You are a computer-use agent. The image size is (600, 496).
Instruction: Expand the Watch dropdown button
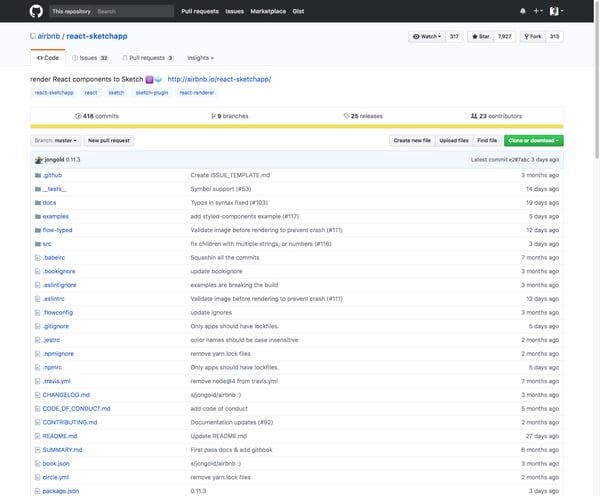point(427,36)
